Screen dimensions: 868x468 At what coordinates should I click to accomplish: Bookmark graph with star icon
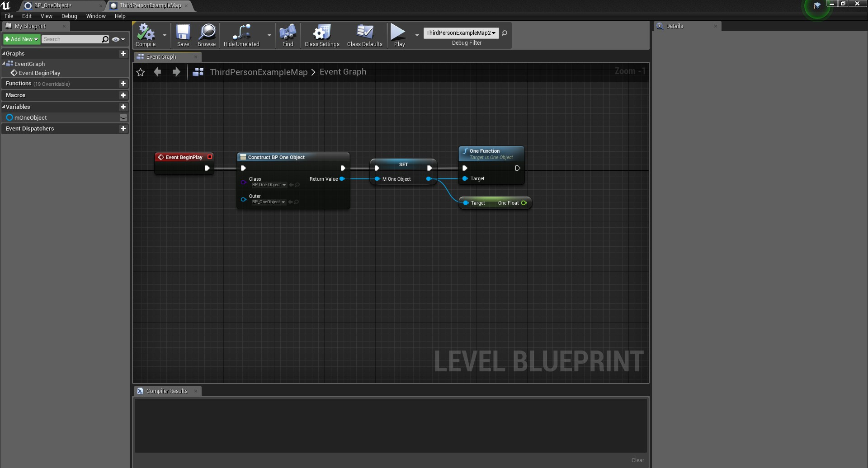point(141,72)
